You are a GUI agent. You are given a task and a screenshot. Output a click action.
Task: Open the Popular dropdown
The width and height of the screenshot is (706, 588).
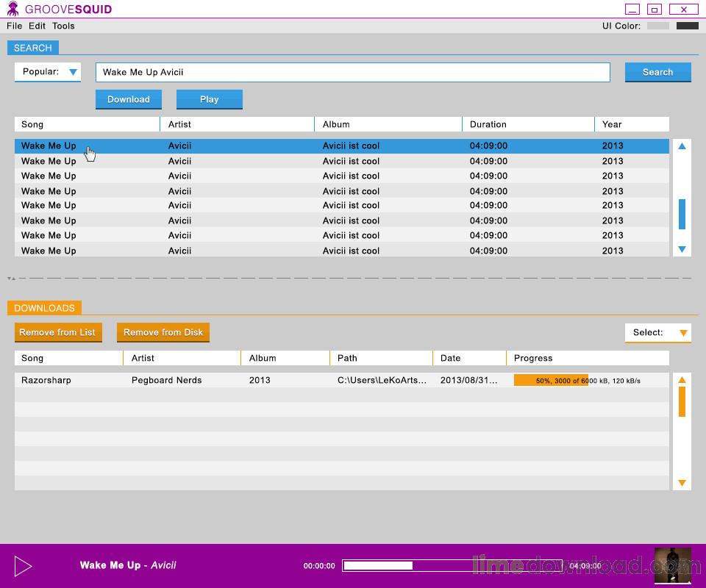48,72
